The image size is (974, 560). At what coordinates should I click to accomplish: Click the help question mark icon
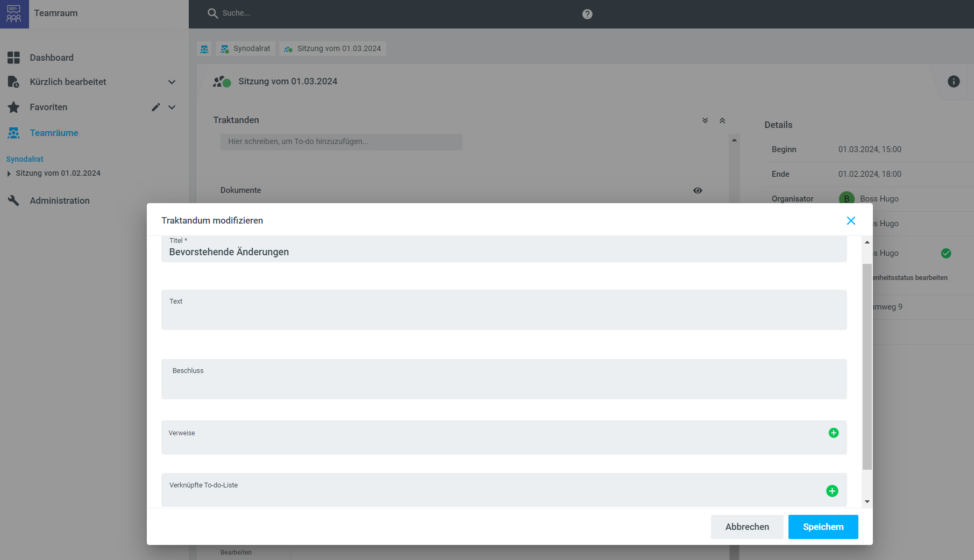click(x=587, y=14)
